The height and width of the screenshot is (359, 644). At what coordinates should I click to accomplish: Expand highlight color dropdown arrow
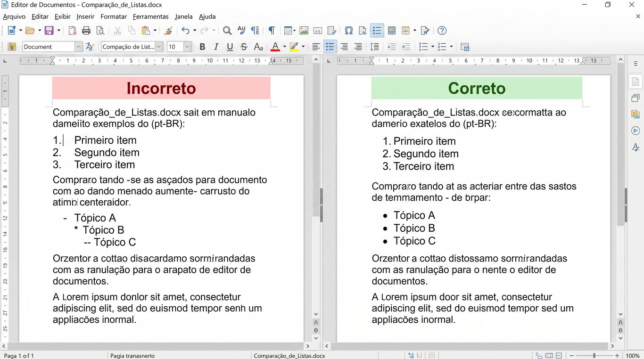point(303,47)
